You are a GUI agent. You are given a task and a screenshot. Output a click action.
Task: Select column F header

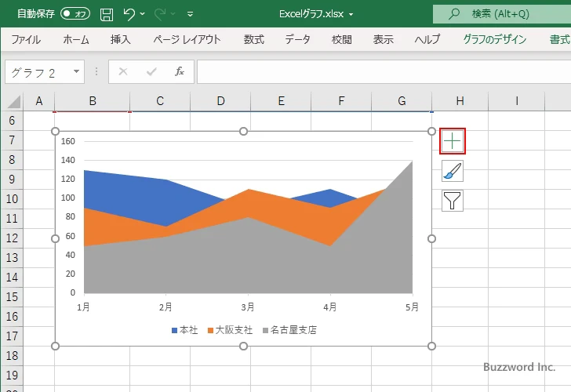click(341, 101)
